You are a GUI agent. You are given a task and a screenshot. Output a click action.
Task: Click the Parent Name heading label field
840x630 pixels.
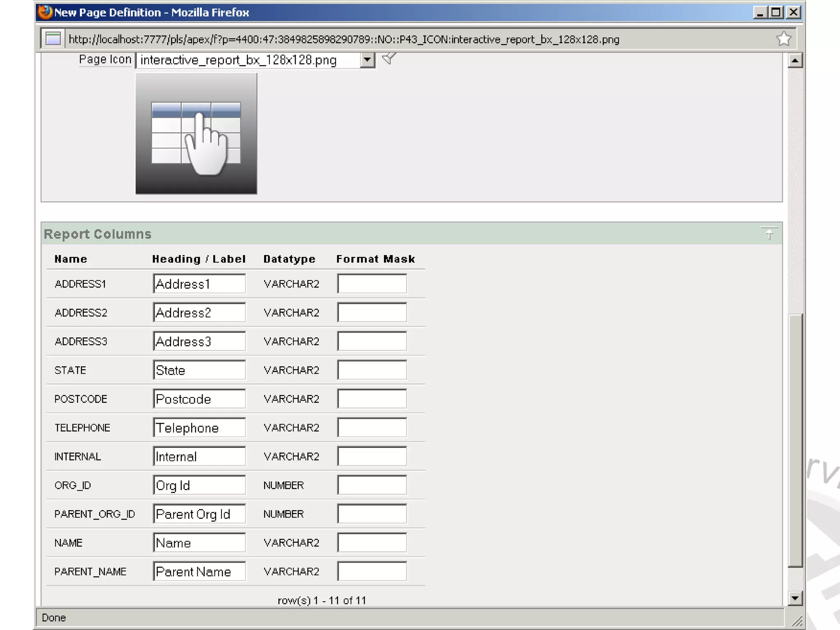(199, 571)
